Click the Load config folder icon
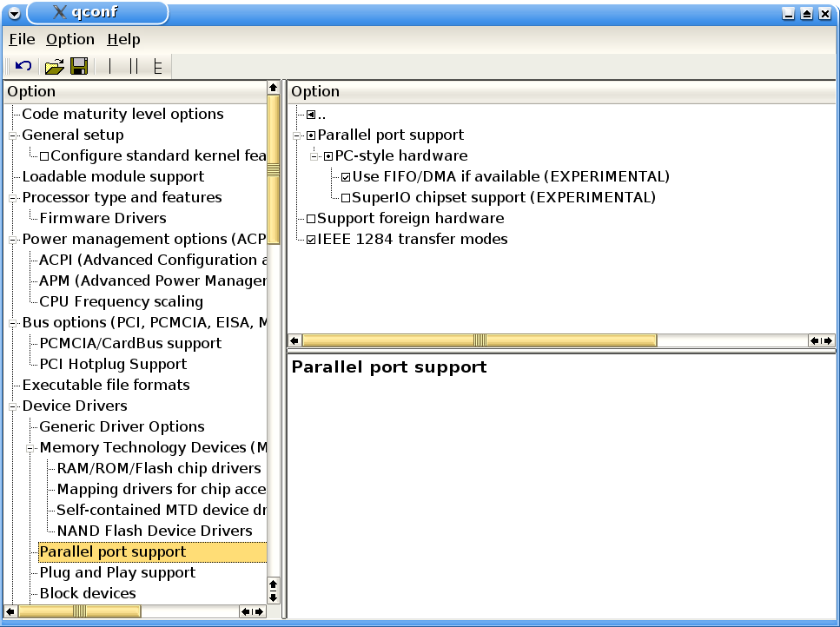The width and height of the screenshot is (840, 627). 54,66
